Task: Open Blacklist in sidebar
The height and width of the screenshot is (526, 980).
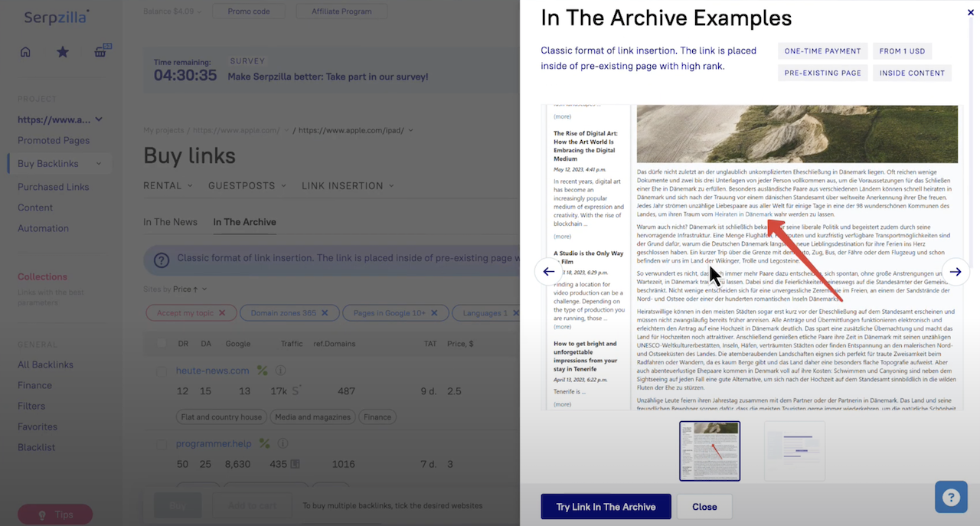Action: 36,447
